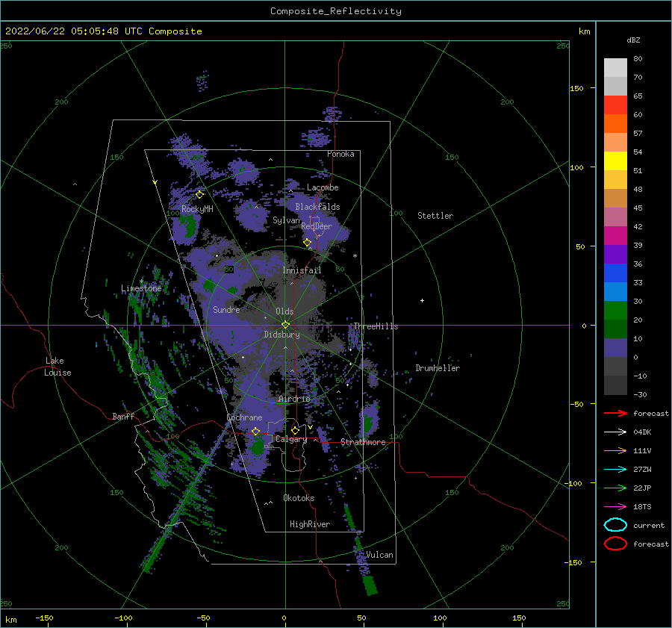
Task: Click the green 22JP arrow in legend
Action: tap(615, 488)
